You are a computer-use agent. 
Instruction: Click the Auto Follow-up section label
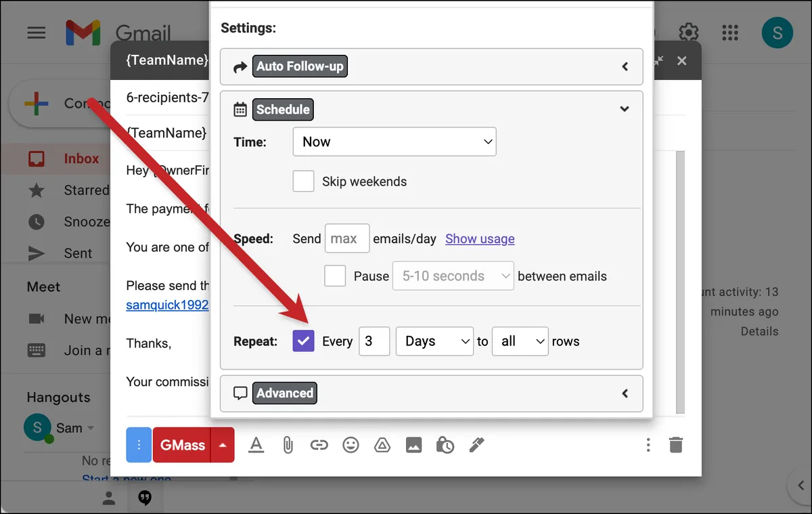(x=300, y=66)
